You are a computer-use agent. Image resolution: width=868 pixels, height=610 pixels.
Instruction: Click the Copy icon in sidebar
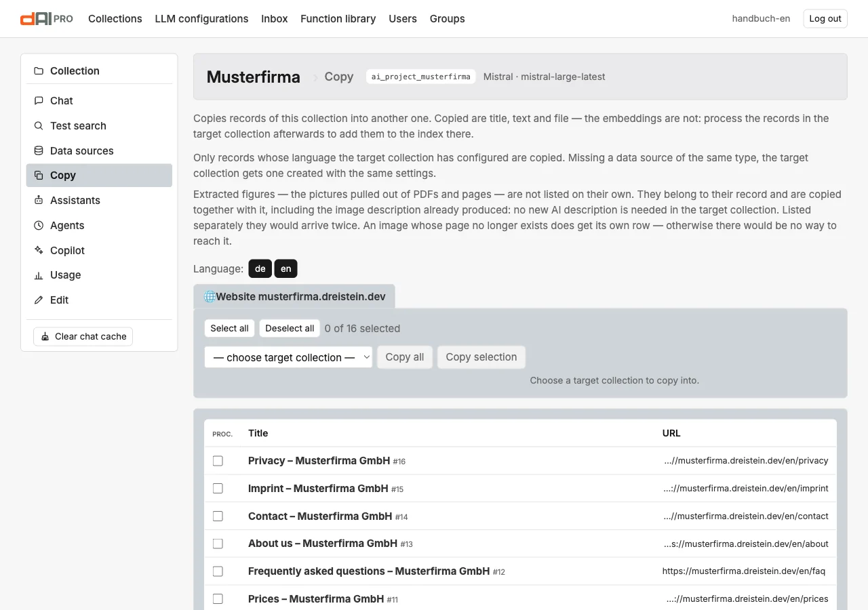point(39,176)
